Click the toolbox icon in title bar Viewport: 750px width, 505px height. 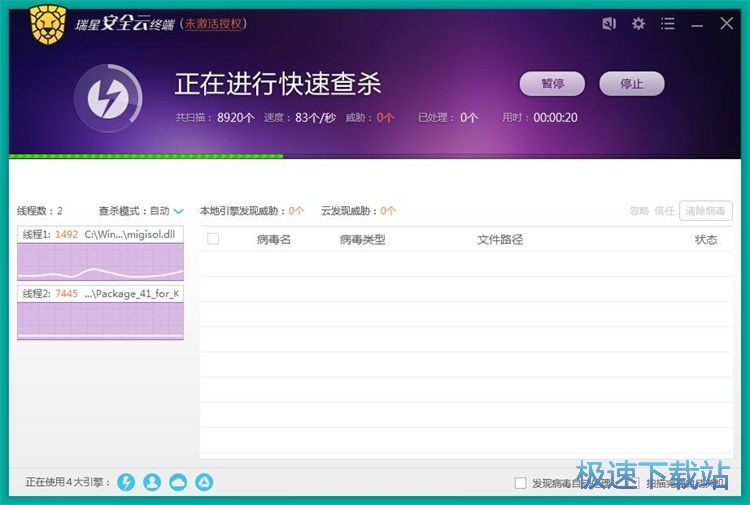tap(609, 24)
